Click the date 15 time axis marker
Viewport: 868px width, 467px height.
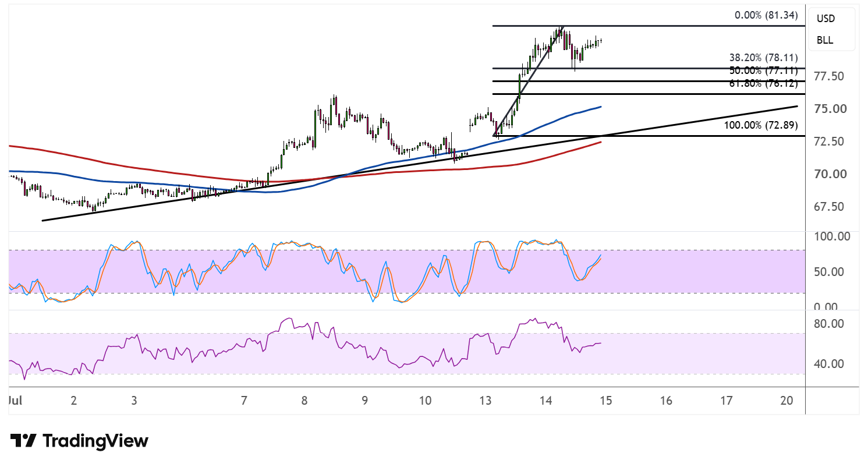pyautogui.click(x=605, y=401)
